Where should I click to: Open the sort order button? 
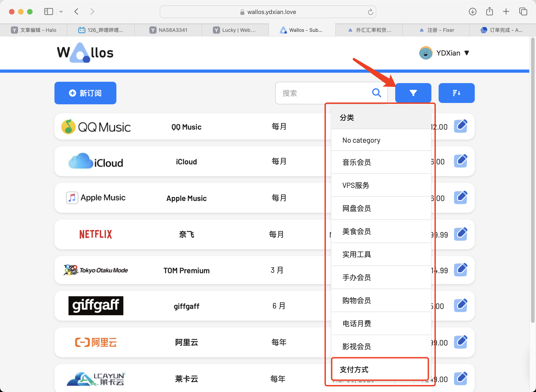tap(456, 93)
